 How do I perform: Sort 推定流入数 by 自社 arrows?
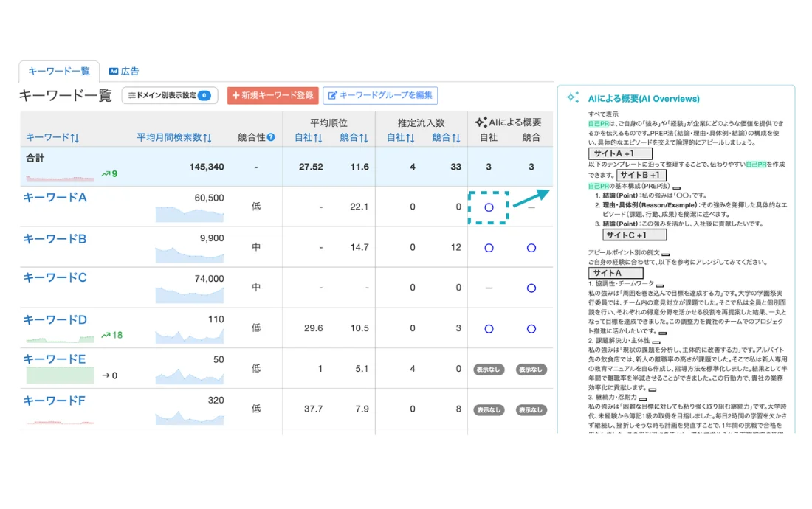coord(410,138)
